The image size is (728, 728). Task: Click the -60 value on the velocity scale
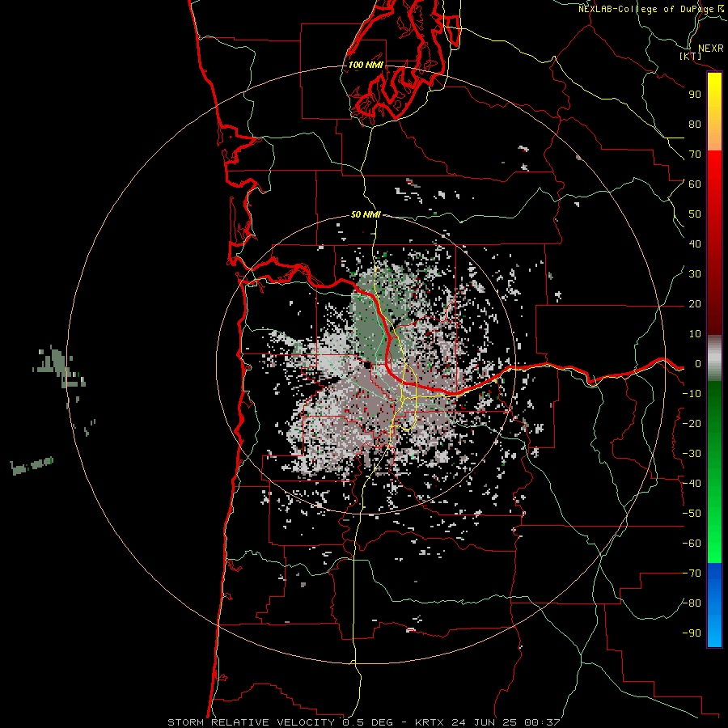point(692,544)
